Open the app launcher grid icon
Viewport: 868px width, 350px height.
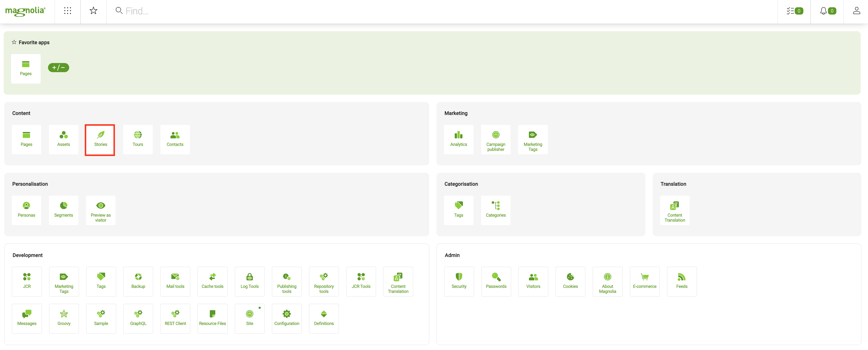click(67, 11)
